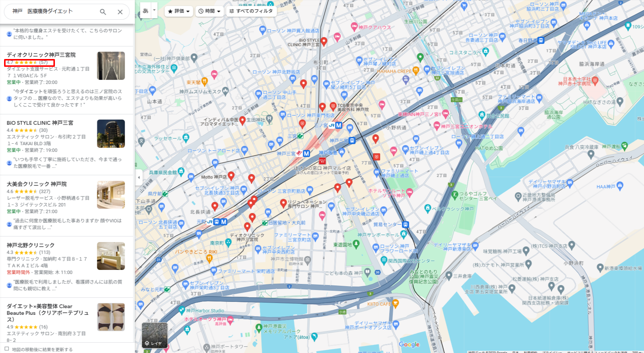Open the ディオクリニック神戸三宮院 listing
Screen dimensions: 644x353
tap(41, 55)
